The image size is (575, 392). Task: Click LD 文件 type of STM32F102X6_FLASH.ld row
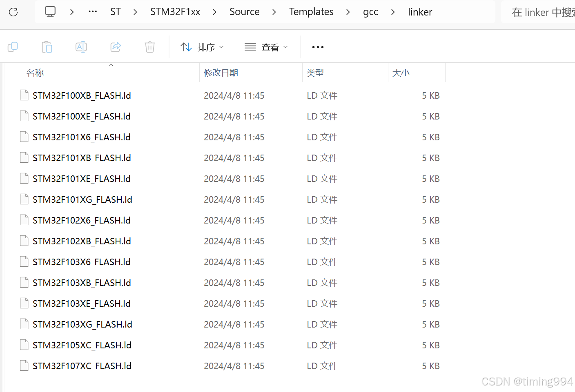point(322,220)
